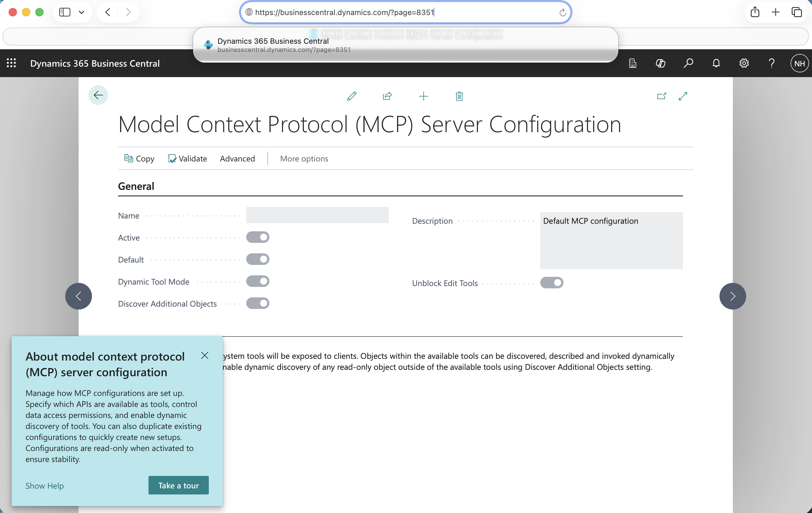Navigate browser forward arrow
The image size is (812, 513).
pyautogui.click(x=128, y=12)
